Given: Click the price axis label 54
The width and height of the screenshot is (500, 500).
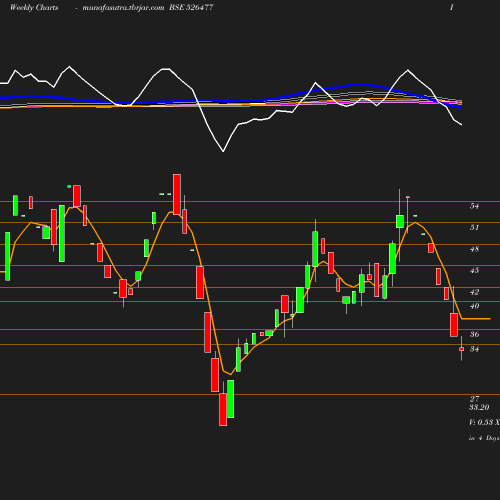Looking at the screenshot, I should 474,206.
